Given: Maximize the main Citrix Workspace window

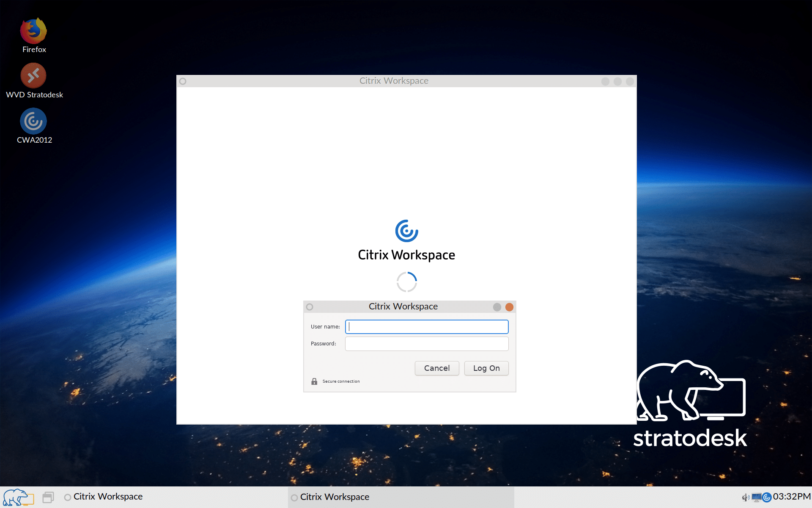Looking at the screenshot, I should coord(617,81).
